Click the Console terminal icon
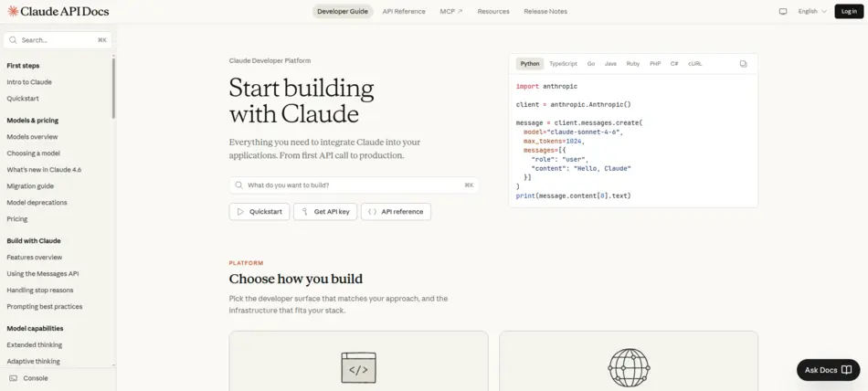Viewport: 868px width, 391px height. (14, 378)
